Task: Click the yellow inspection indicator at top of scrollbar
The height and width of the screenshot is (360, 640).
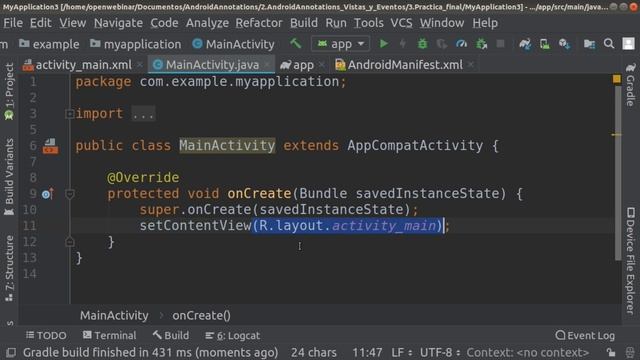Action: (617, 78)
